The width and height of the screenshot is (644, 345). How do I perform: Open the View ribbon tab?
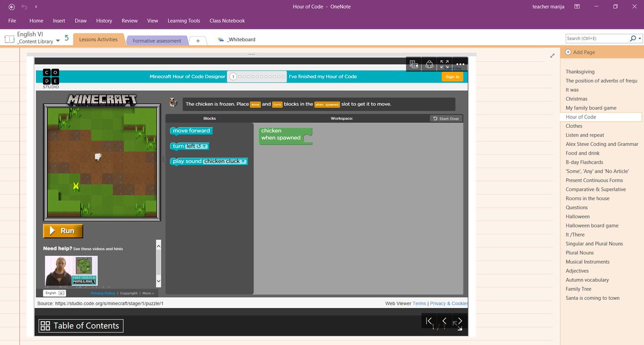[x=152, y=20]
